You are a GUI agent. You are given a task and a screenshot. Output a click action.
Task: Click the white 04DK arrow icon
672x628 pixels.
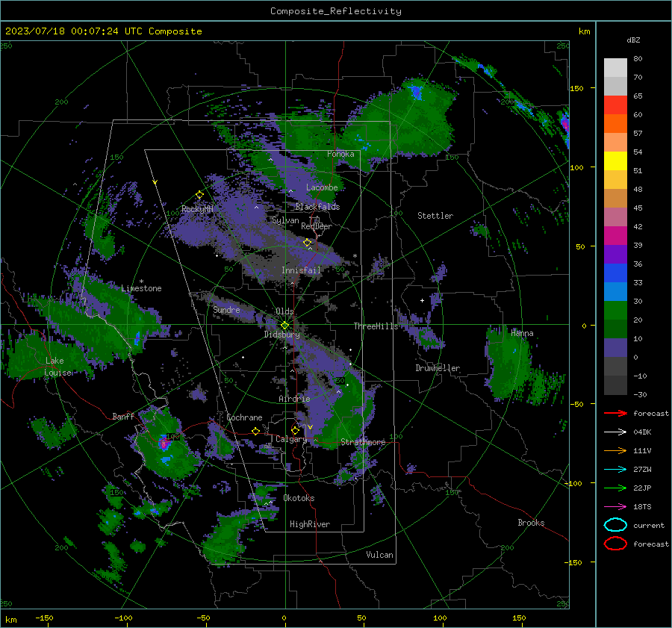[615, 432]
